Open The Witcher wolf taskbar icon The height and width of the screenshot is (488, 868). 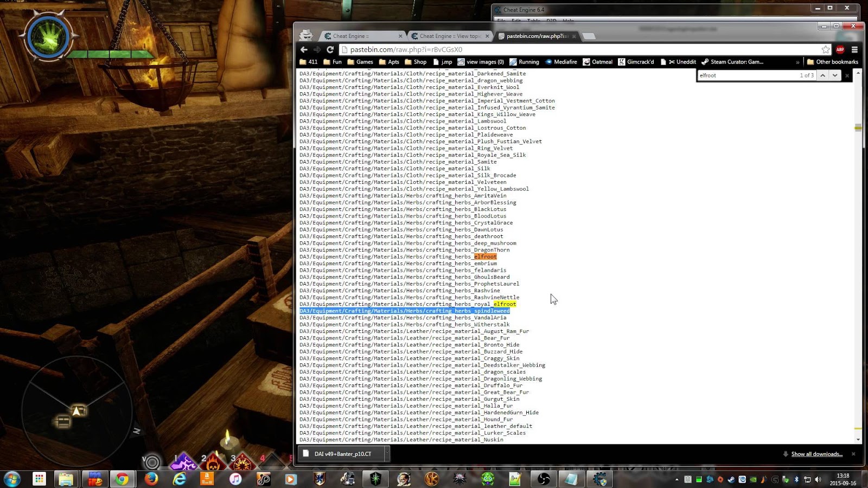click(459, 479)
